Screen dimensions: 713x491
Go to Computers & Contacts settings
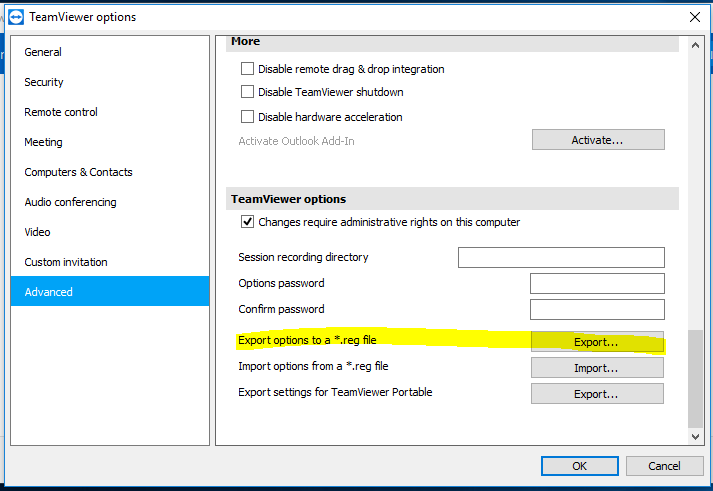coord(78,172)
